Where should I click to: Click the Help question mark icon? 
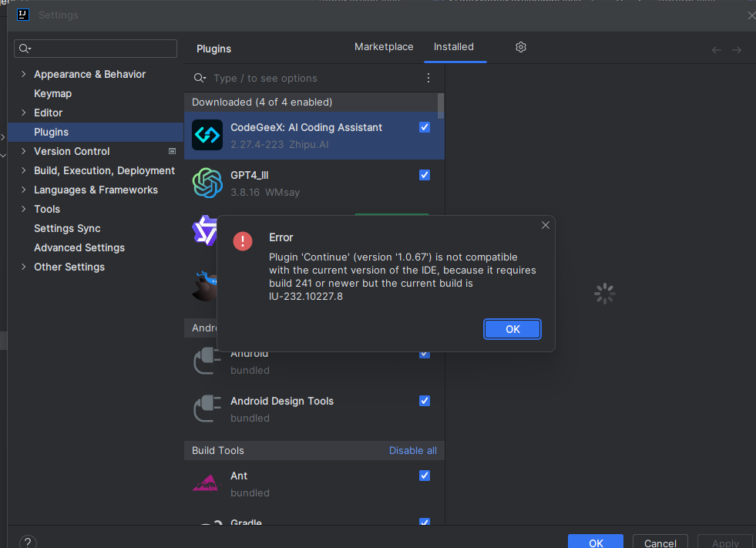pyautogui.click(x=28, y=543)
